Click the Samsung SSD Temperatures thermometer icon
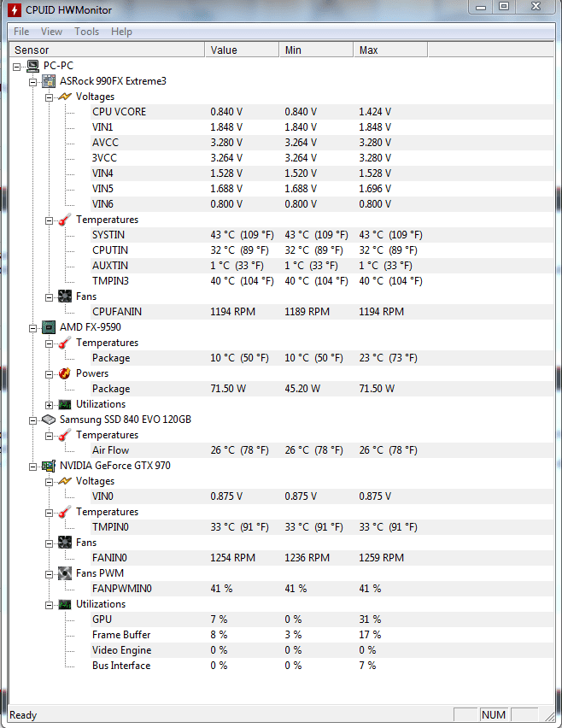The width and height of the screenshot is (562, 728). (x=65, y=435)
